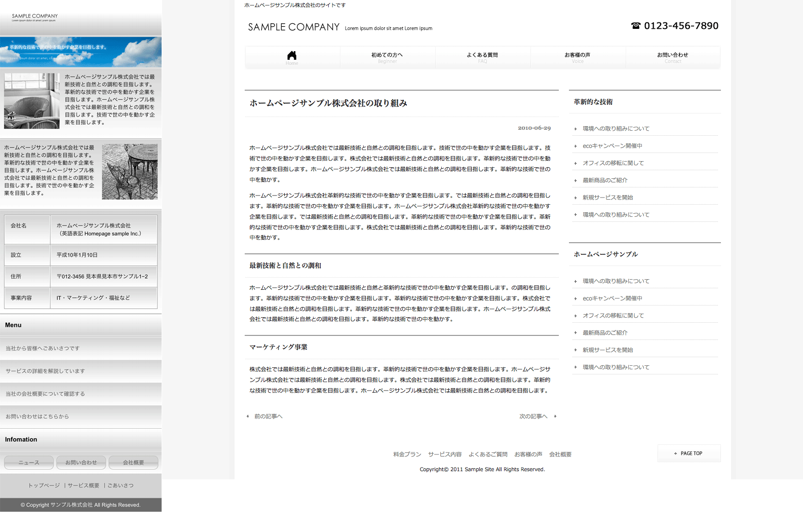Go to next article 次の記事へ

[533, 416]
